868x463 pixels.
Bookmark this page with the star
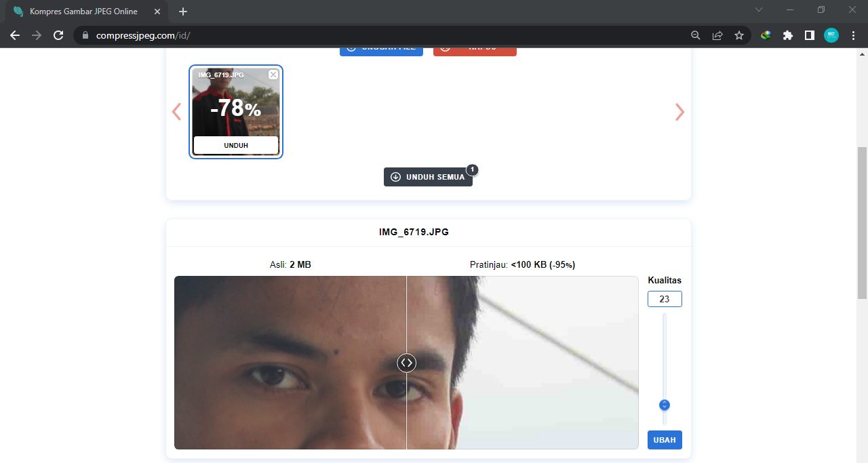[x=739, y=35]
